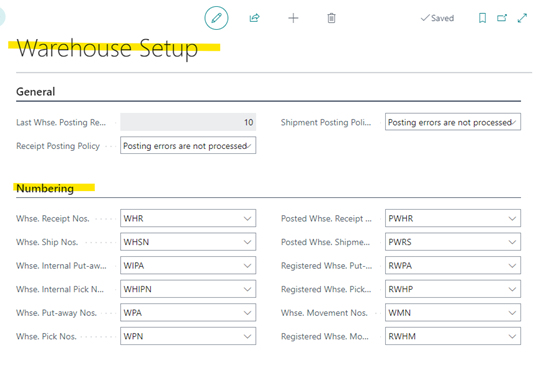The width and height of the screenshot is (557, 371).
Task: Click the share icon in the toolbar
Action: [254, 18]
